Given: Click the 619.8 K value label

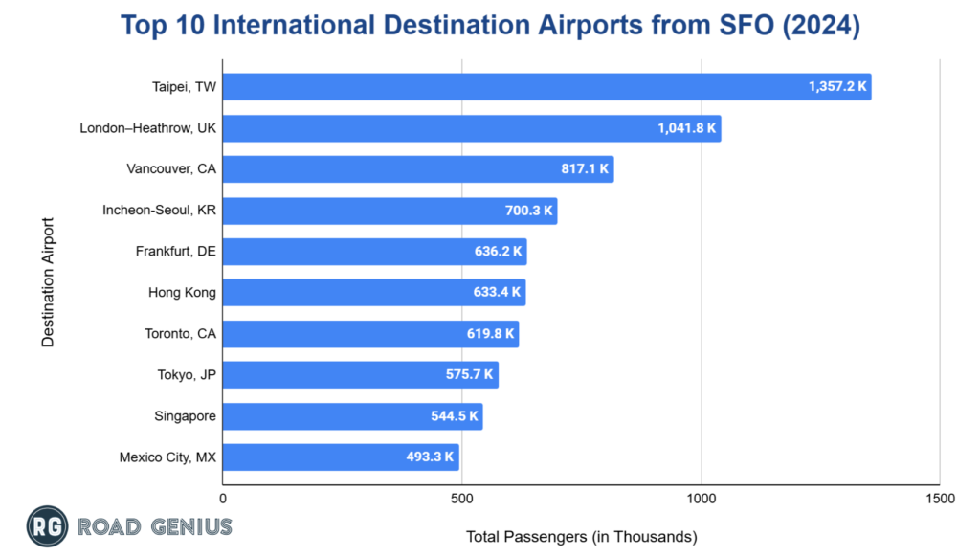Looking at the screenshot, I should click(x=491, y=334).
